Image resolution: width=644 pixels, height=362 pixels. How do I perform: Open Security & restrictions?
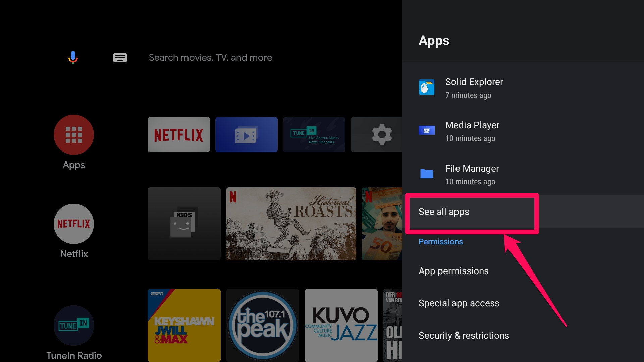(x=523, y=335)
